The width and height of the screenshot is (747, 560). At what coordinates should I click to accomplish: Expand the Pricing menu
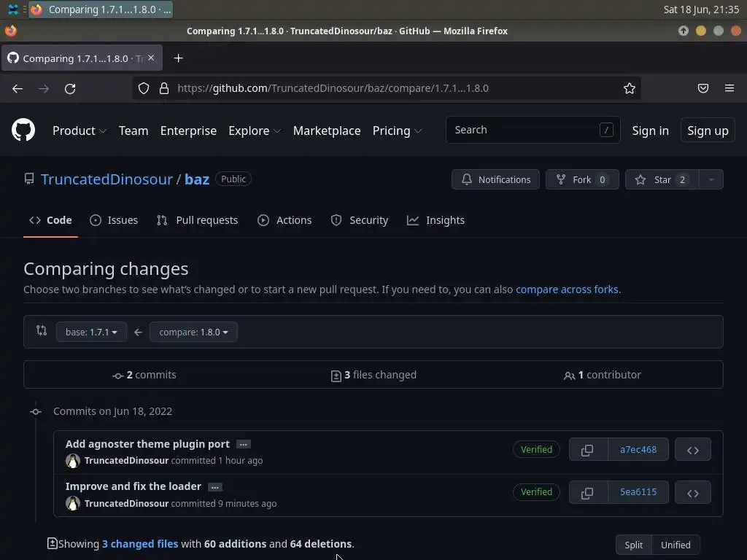coord(397,131)
